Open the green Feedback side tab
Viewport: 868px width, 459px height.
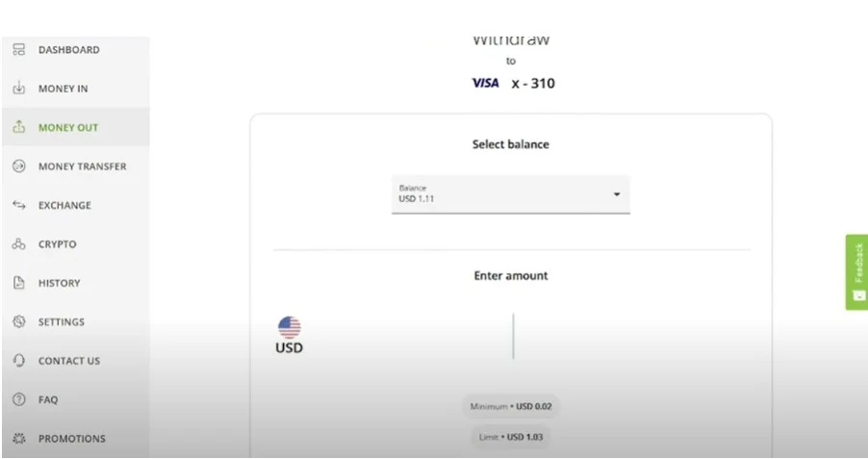click(x=856, y=271)
